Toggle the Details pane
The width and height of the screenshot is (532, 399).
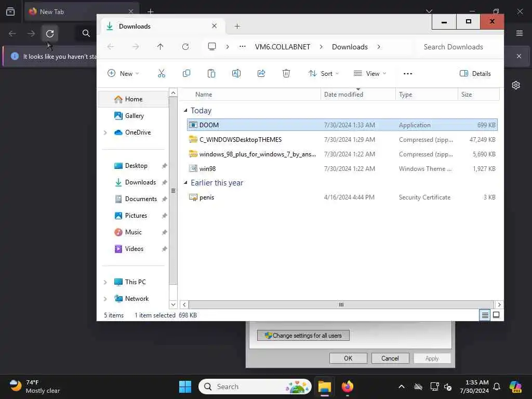(x=475, y=73)
